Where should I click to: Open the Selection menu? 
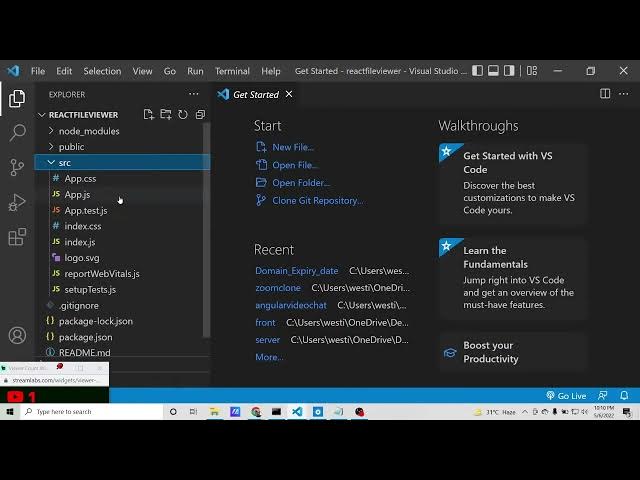tap(102, 71)
